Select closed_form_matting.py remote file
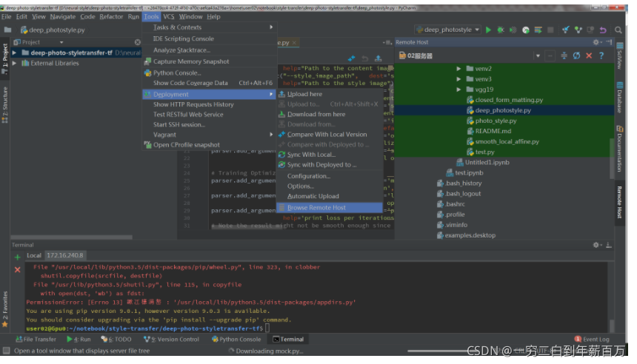Viewport: 637px width, 364px height. tap(505, 100)
